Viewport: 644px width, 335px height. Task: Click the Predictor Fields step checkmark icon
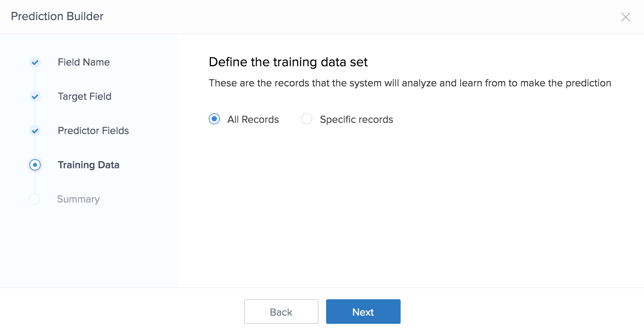[x=35, y=131]
